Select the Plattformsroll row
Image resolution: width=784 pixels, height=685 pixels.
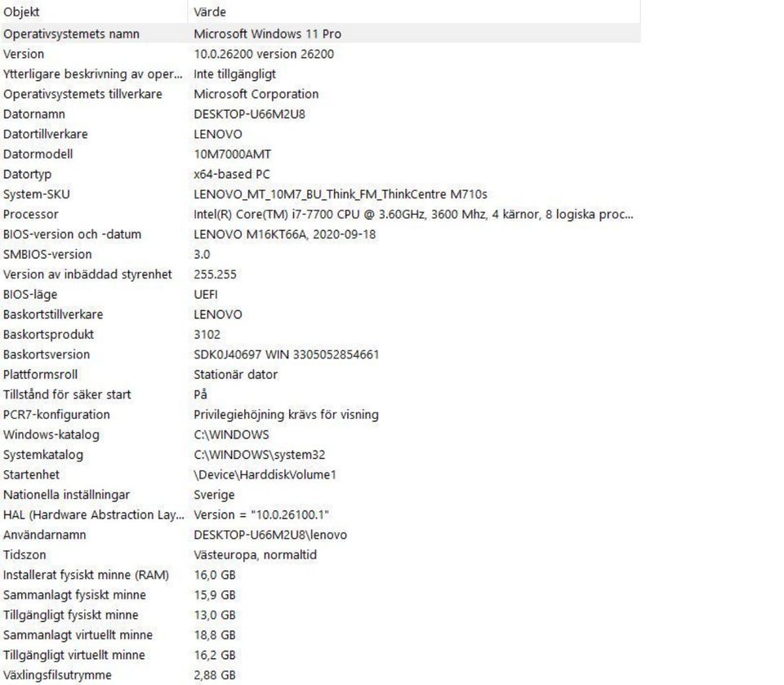(320, 374)
